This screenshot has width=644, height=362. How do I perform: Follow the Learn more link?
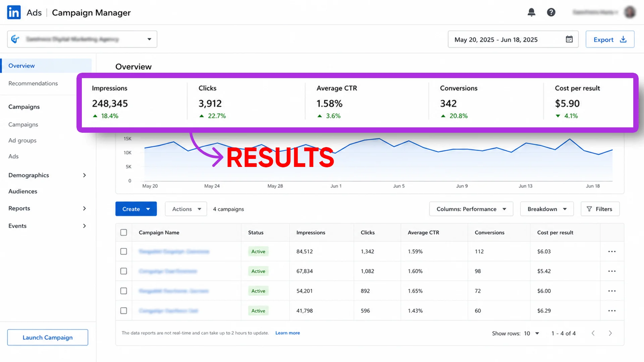[x=287, y=333]
